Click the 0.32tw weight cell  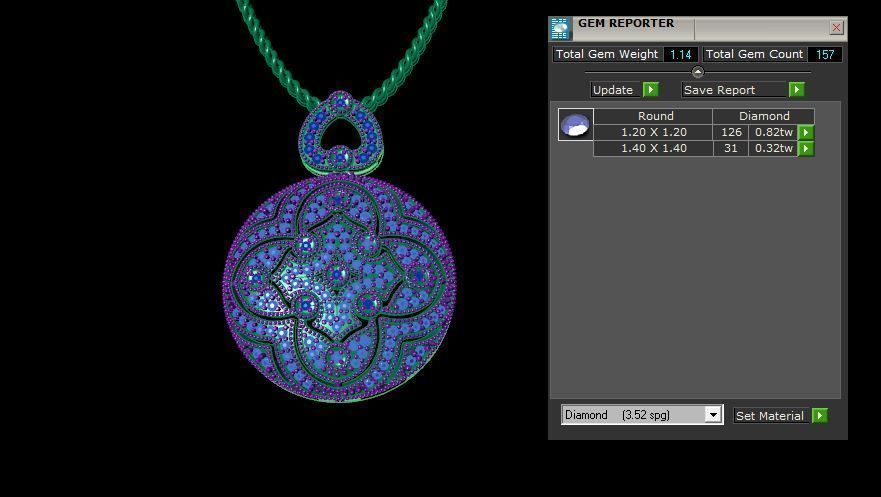click(774, 148)
